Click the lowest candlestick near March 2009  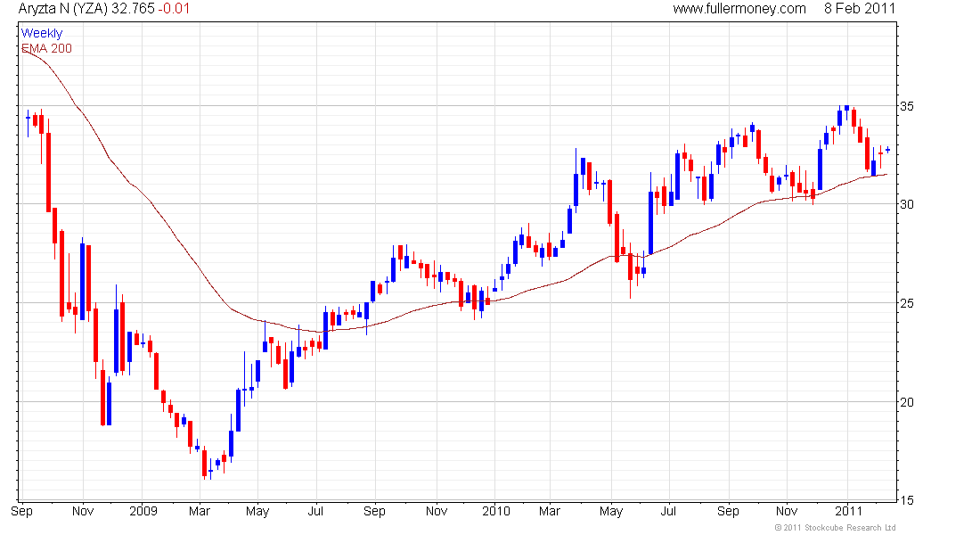pos(204,463)
